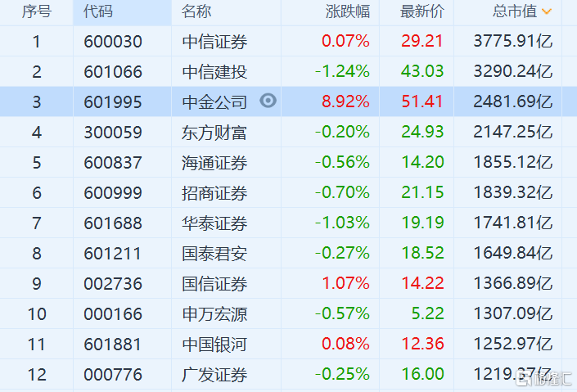Sort by the 最新价 column header
The image size is (577, 392).
click(x=422, y=11)
